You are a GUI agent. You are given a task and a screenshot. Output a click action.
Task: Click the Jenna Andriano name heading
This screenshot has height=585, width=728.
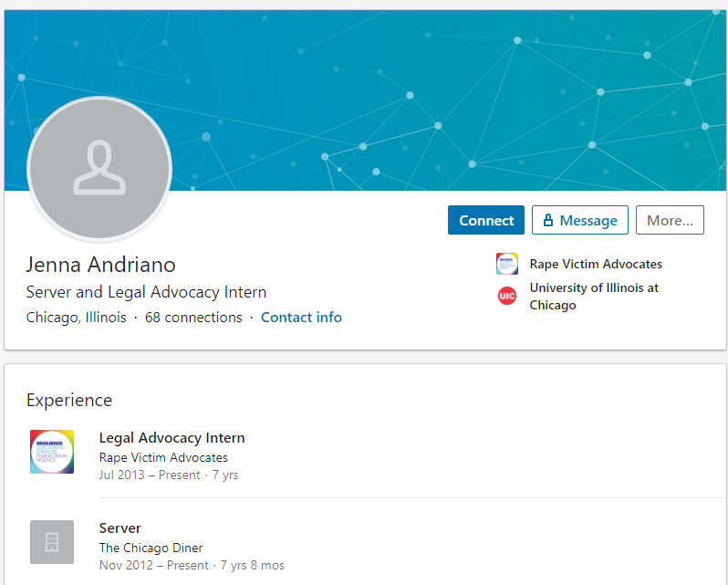pos(100,264)
